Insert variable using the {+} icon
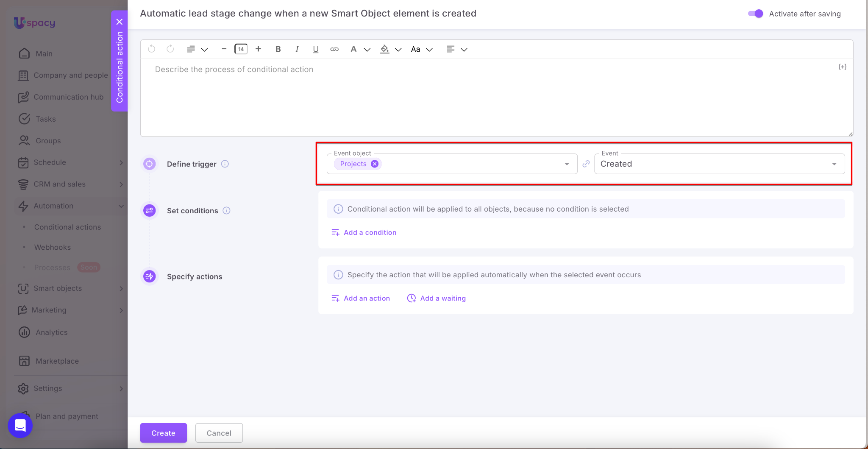Screen dimensions: 868x449 [x=842, y=67]
